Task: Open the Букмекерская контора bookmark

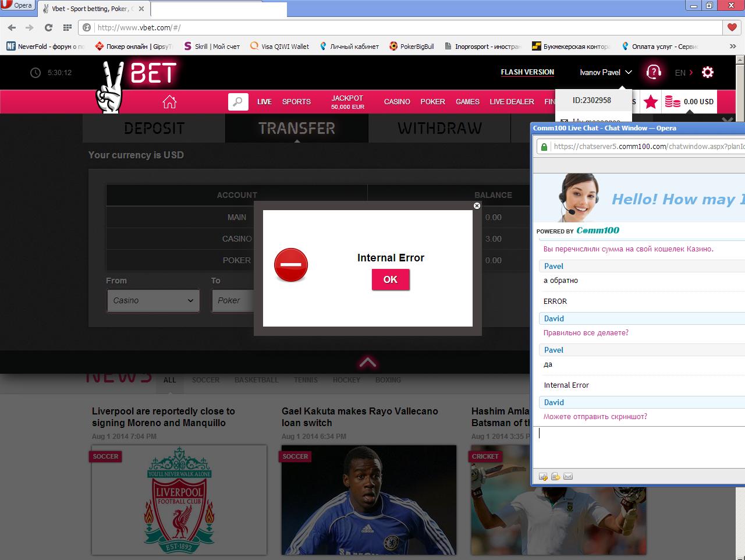Action: (571, 47)
